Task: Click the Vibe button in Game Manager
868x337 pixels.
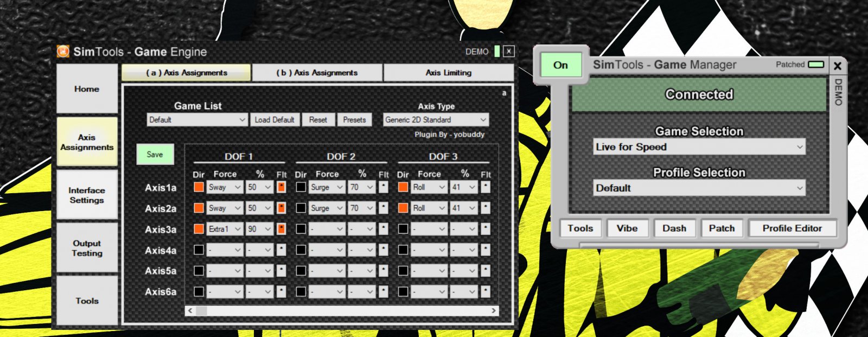Action: coord(627,228)
